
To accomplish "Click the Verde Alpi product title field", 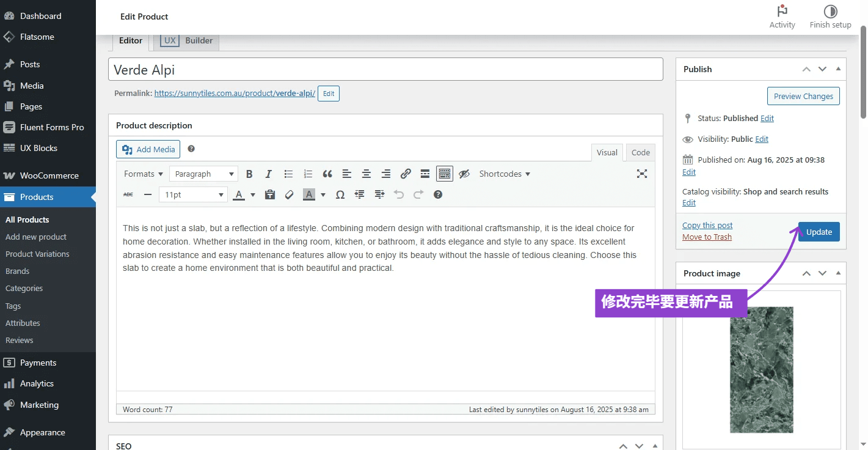I will click(x=385, y=70).
